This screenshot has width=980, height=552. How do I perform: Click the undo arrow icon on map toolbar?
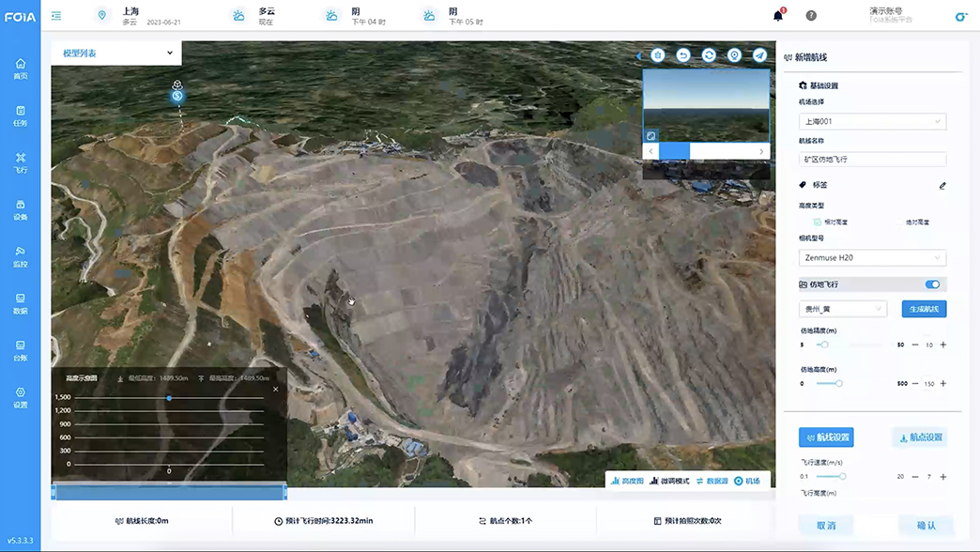pyautogui.click(x=683, y=55)
